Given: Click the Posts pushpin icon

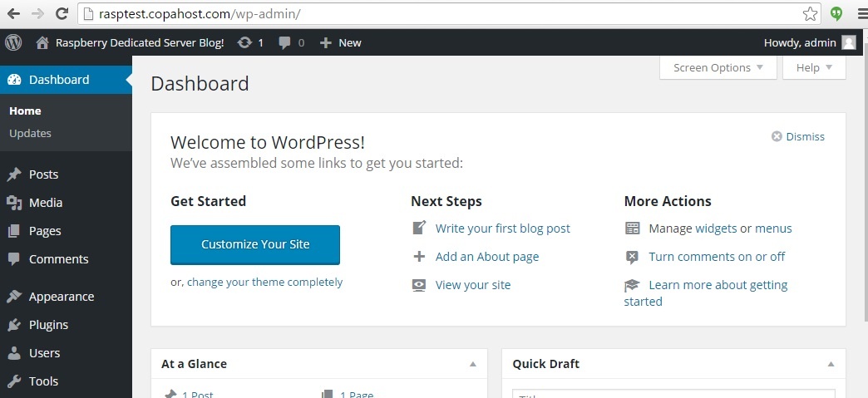Looking at the screenshot, I should click(x=14, y=174).
